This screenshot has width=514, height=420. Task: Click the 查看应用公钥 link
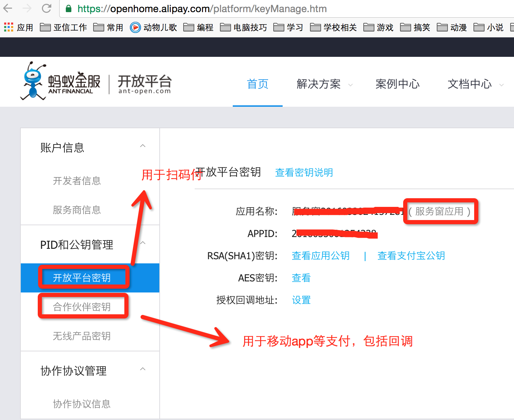pos(321,255)
